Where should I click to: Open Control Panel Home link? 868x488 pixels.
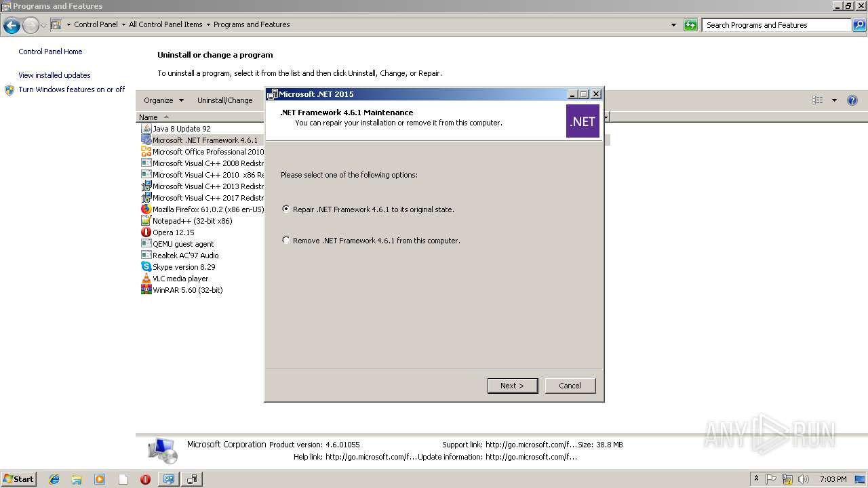coord(50,52)
